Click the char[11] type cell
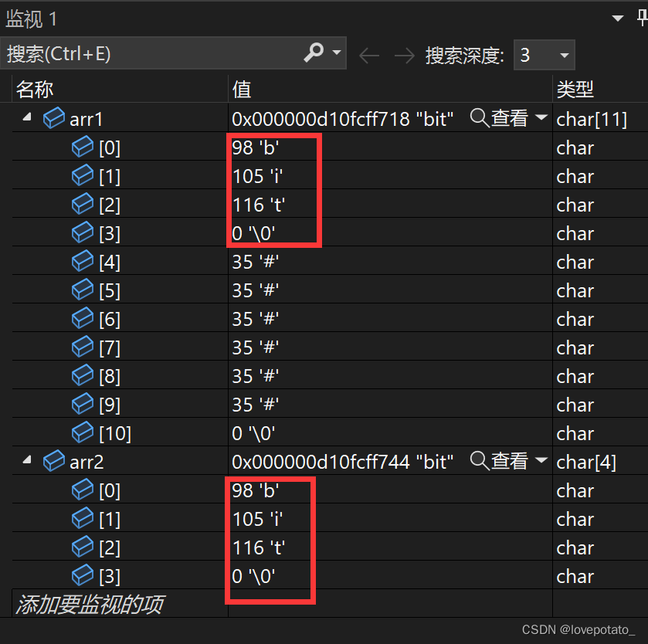 [592, 120]
